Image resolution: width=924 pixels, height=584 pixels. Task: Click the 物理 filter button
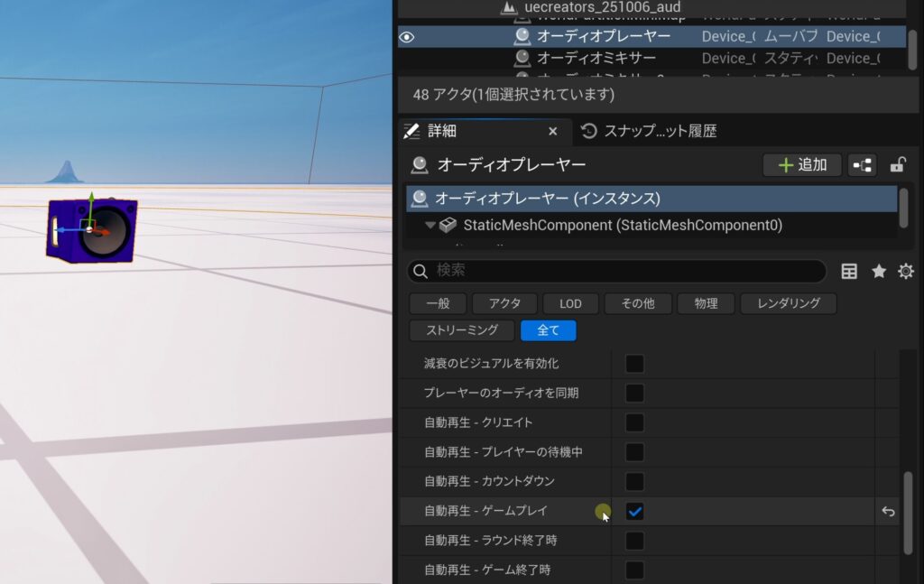pyautogui.click(x=706, y=304)
